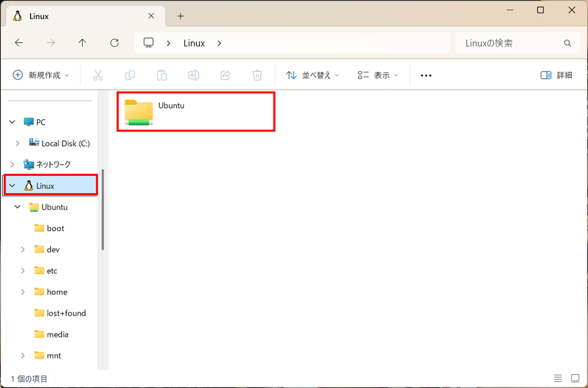Viewport: 588px width, 388px height.
Task: Click the PC monitor icon in address bar
Action: point(149,43)
